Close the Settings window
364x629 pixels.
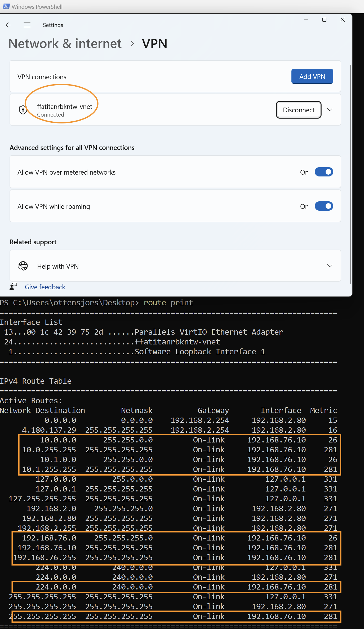pos(343,20)
